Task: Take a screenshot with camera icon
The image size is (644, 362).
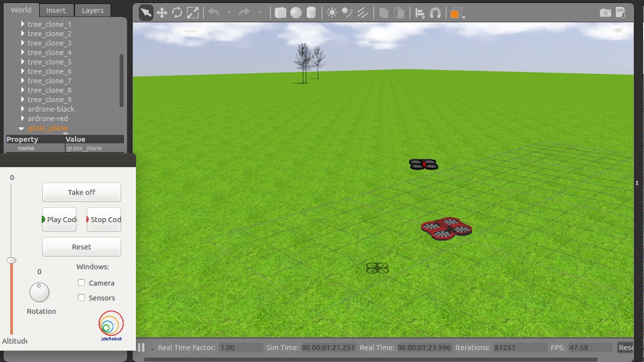Action: point(605,13)
